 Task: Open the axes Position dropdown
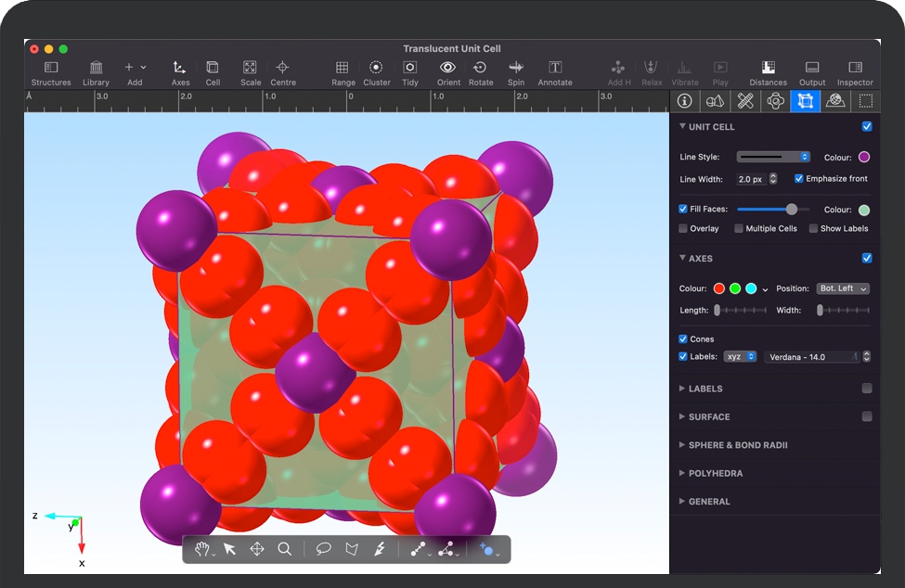click(x=843, y=288)
